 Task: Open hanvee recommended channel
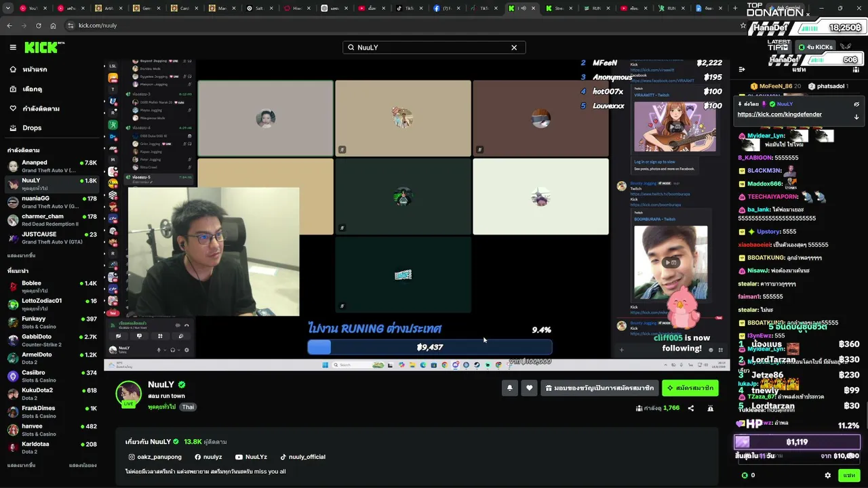[52, 430]
